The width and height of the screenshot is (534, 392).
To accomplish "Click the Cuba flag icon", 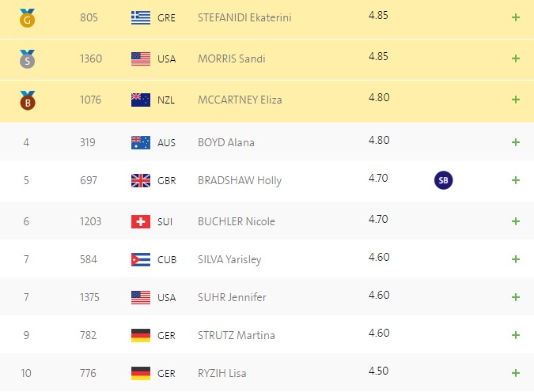I will pyautogui.click(x=141, y=260).
